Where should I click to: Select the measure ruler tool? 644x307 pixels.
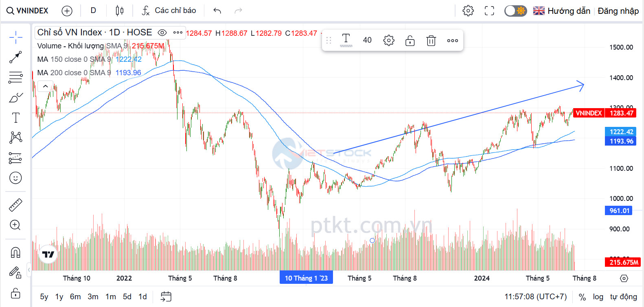coord(15,205)
